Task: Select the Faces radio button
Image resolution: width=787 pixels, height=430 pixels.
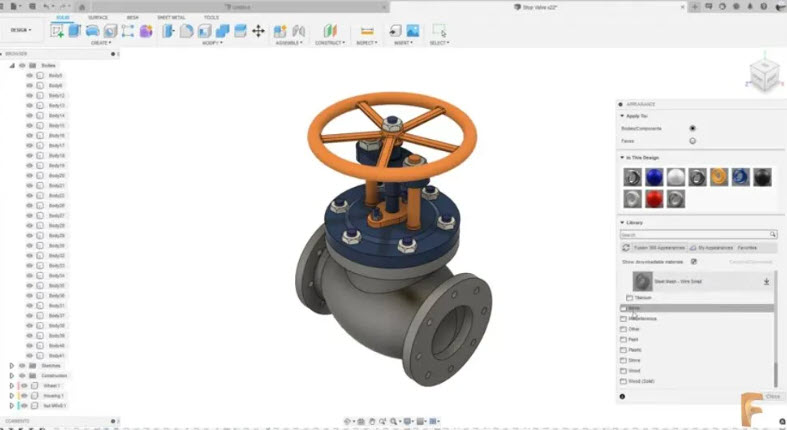Action: tap(692, 141)
